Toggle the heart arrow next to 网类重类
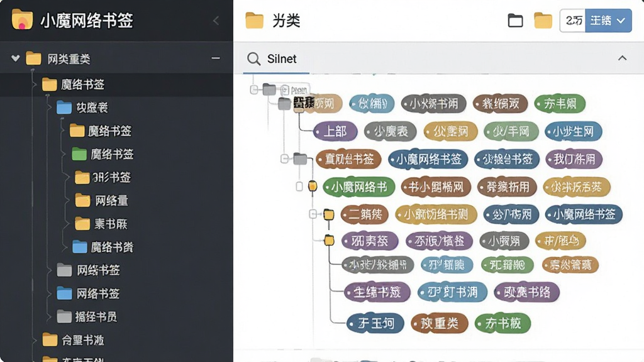 (x=16, y=58)
